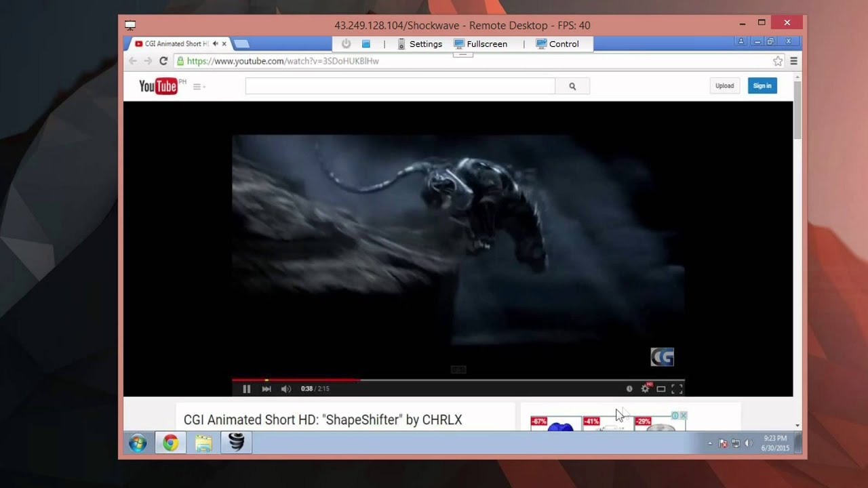Expand the YouTube guide menu
The height and width of the screenshot is (488, 868).
pyautogui.click(x=199, y=87)
